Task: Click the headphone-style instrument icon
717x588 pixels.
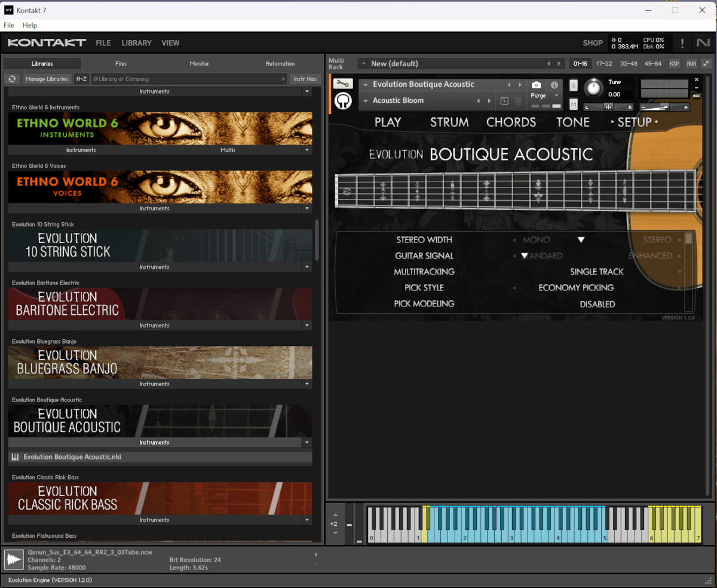Action: pyautogui.click(x=343, y=101)
